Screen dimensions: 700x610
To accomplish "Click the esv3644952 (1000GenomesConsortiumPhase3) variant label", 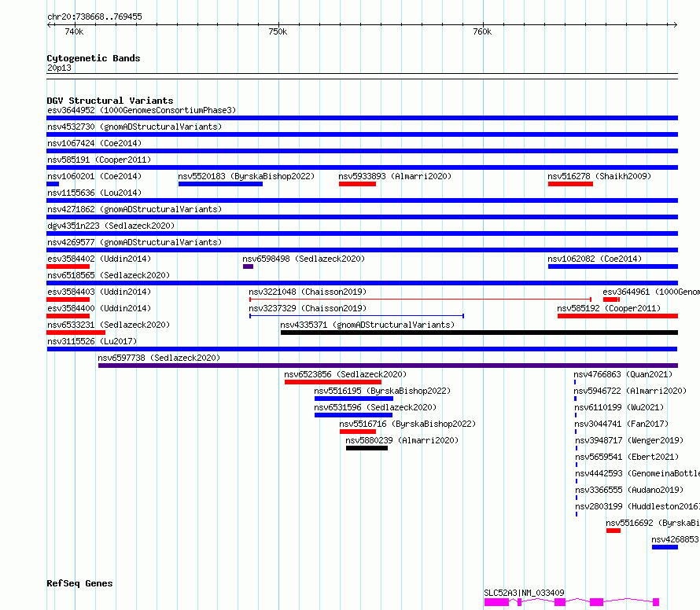I will pos(142,110).
